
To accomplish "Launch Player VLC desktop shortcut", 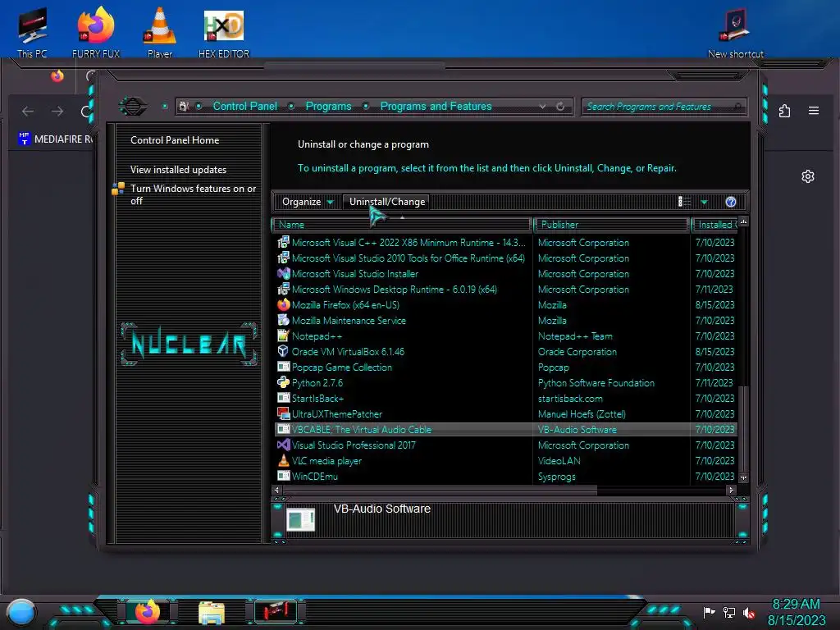I will (160, 32).
